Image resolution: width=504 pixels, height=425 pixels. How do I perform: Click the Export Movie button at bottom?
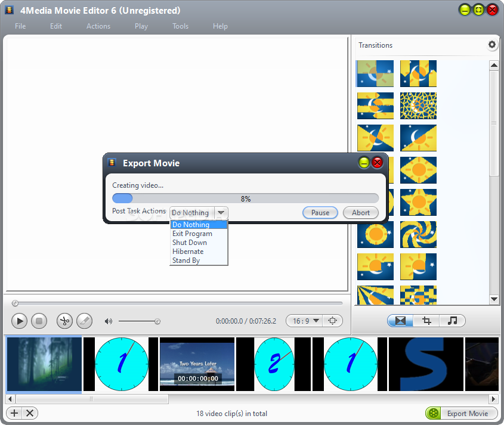[462, 414]
